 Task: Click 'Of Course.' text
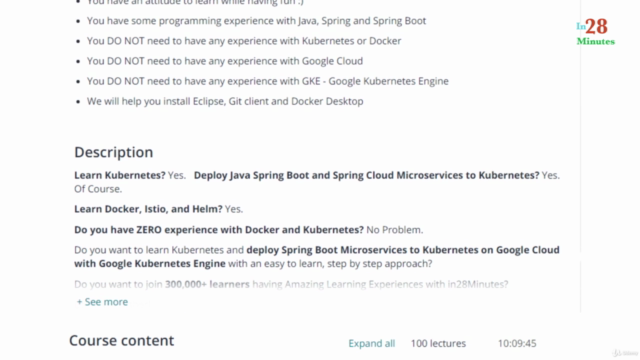pyautogui.click(x=98, y=189)
